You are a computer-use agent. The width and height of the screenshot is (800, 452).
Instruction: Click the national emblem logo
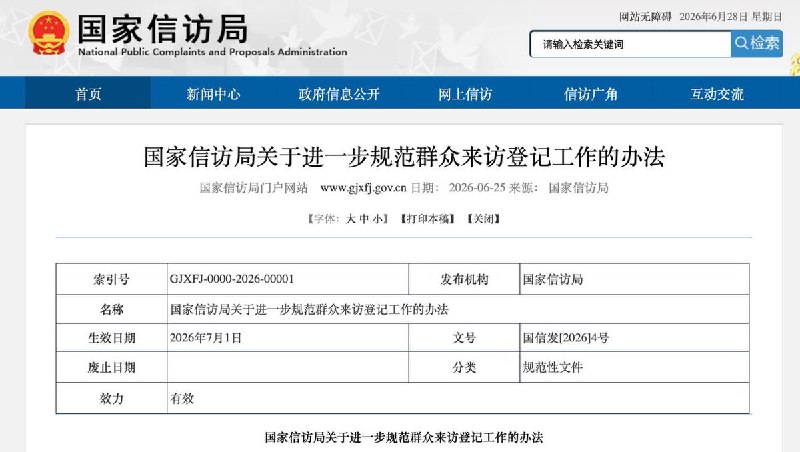point(49,33)
